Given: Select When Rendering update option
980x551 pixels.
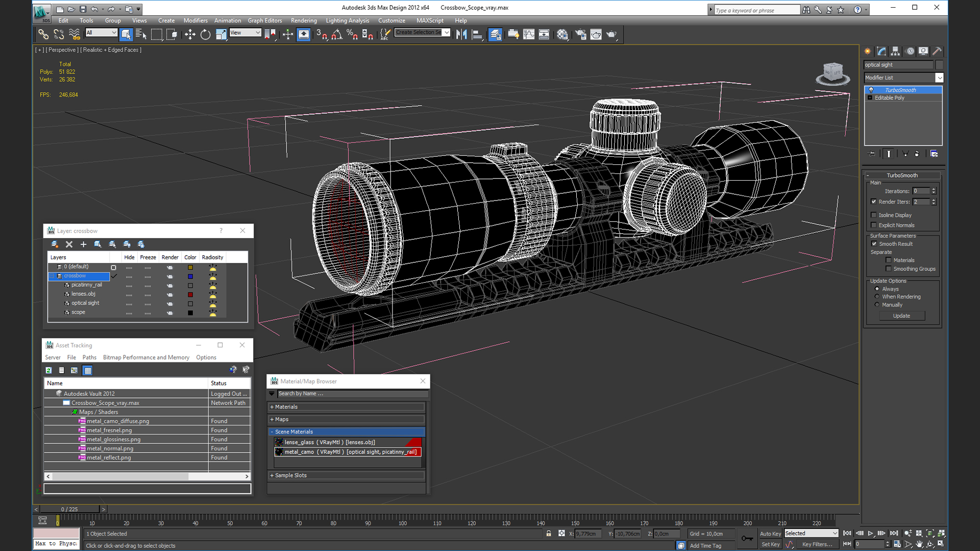Looking at the screenshot, I should (x=877, y=296).
